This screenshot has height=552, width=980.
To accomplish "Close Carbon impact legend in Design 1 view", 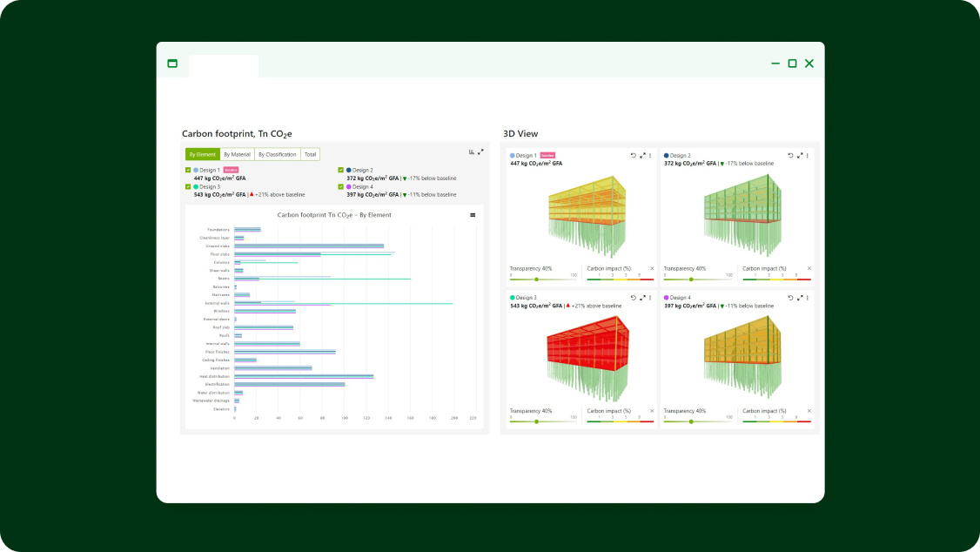I will tap(652, 268).
